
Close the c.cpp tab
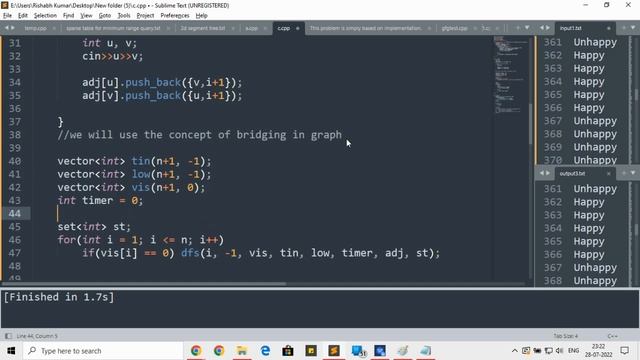[x=298, y=28]
